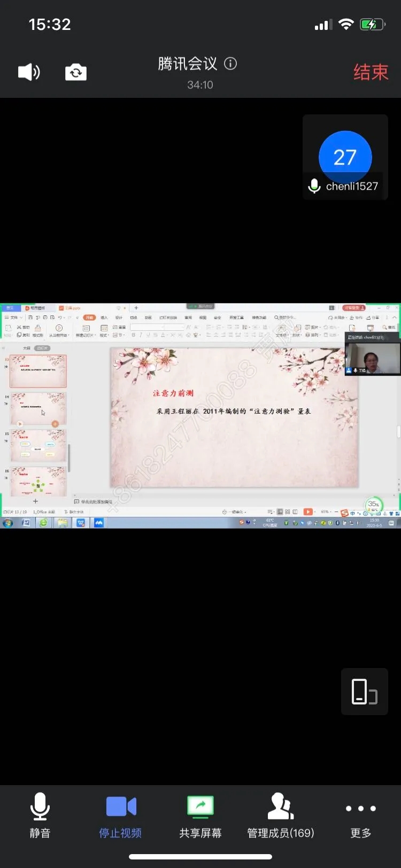This screenshot has width=401, height=868.
Task: Expand the 更多 options menu
Action: pyautogui.click(x=360, y=815)
